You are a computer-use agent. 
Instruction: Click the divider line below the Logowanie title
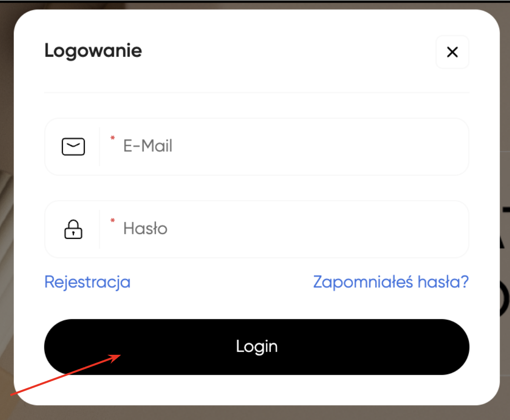257,93
